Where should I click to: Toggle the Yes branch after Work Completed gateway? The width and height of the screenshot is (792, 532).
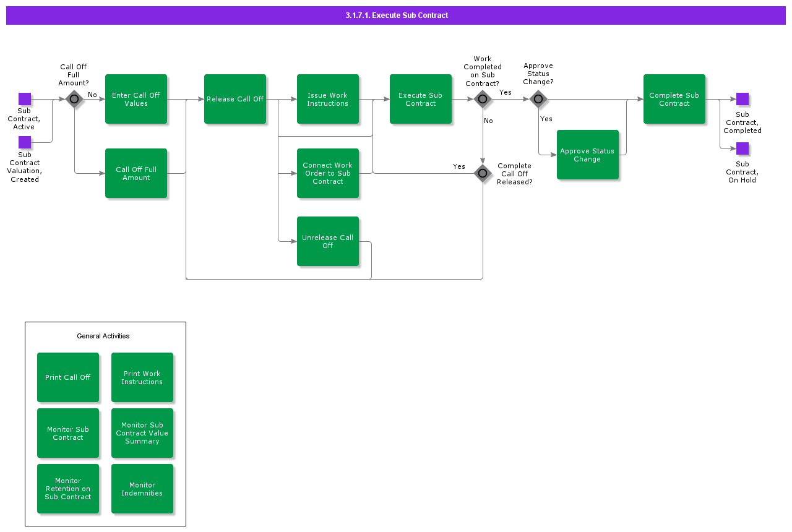tap(506, 92)
